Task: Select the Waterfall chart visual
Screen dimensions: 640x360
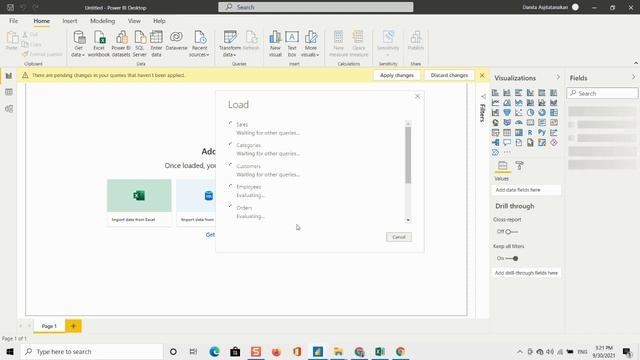Action: [x=495, y=112]
